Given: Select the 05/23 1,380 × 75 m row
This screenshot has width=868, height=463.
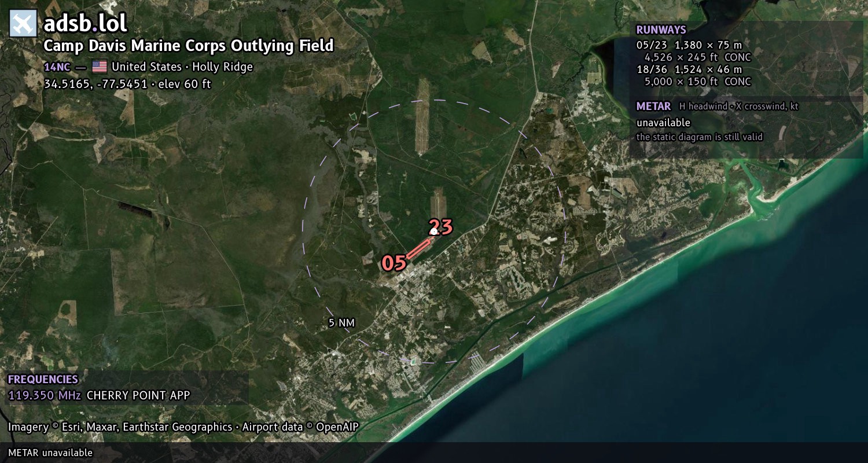Looking at the screenshot, I should [x=689, y=45].
